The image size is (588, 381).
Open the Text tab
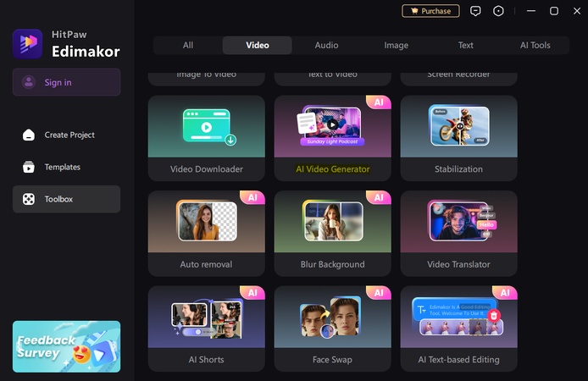click(465, 45)
